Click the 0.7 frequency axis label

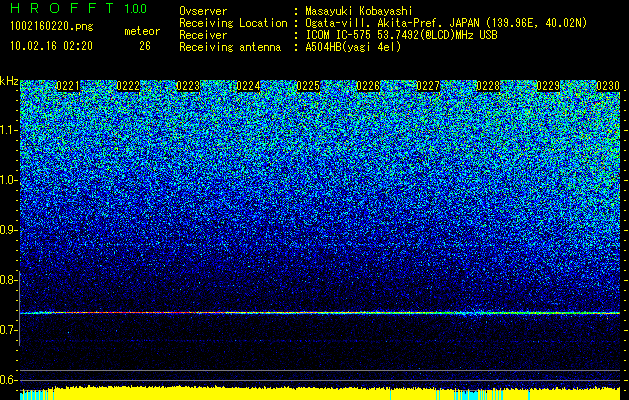pyautogui.click(x=9, y=330)
